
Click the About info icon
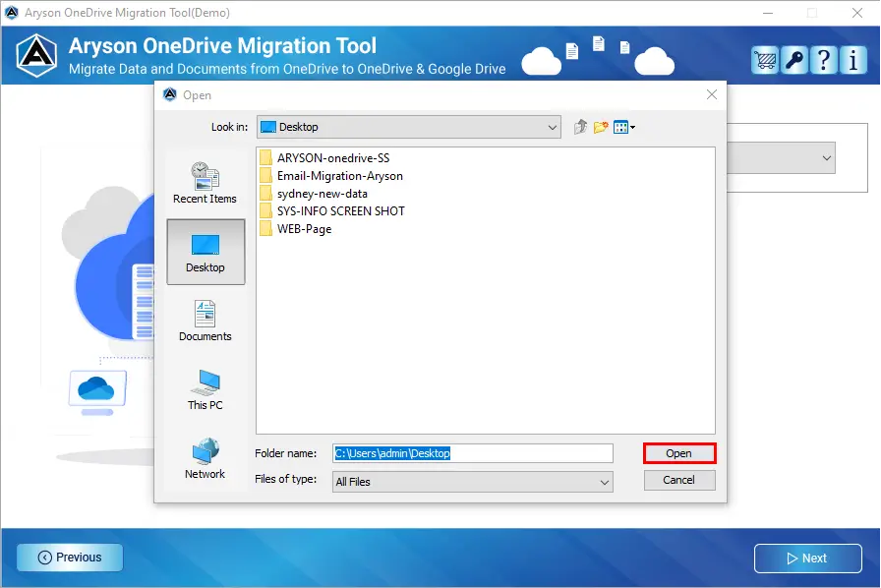852,60
